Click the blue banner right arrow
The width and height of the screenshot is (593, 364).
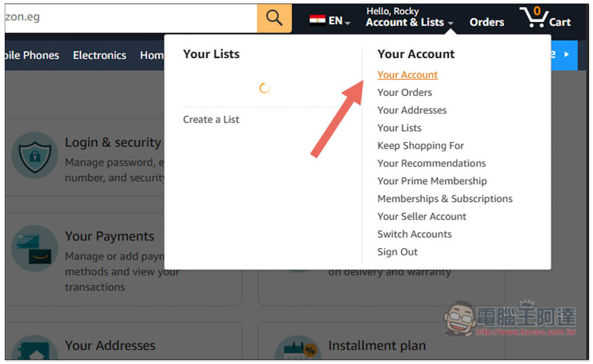click(566, 55)
